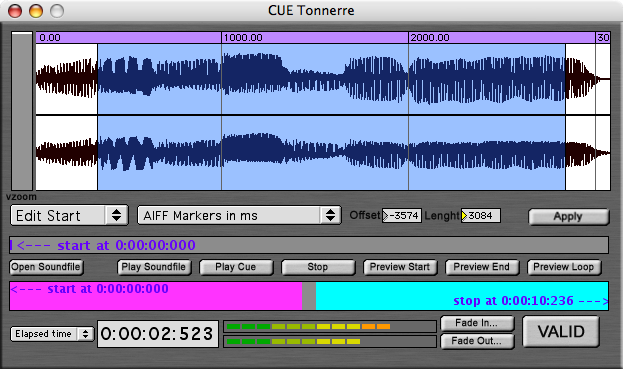Screen dimensions: 623x369
Task: Open the Edit Start dropdown
Action: (69, 215)
